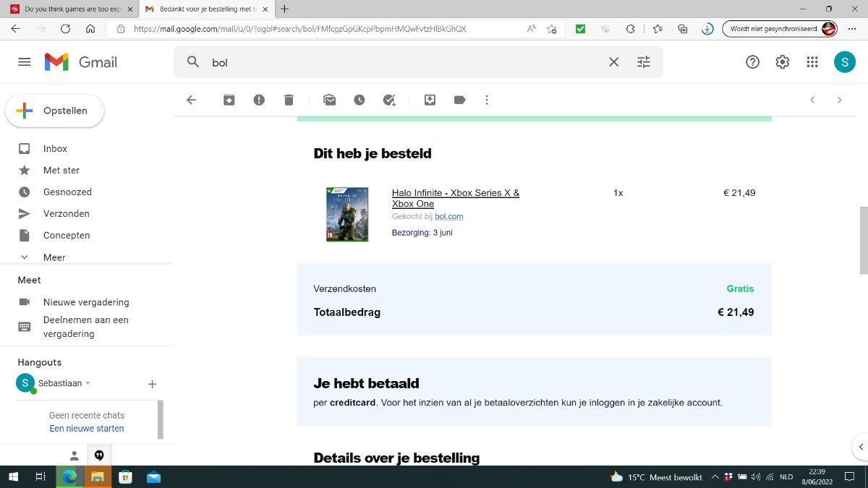Screen dimensions: 868x488
Task: Open Gmail Support help icon
Action: click(x=752, y=62)
